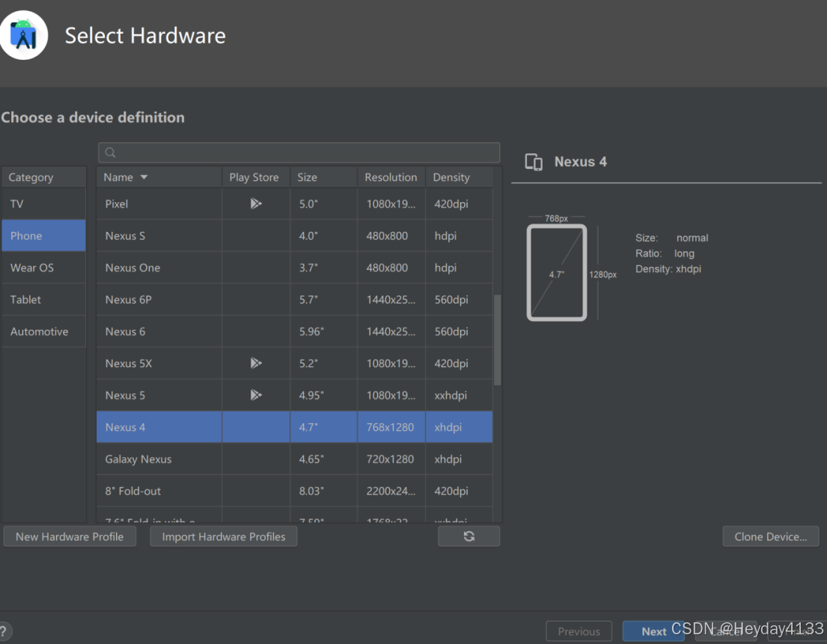Open help via the question mark icon
The width and height of the screenshot is (827, 644).
5,631
